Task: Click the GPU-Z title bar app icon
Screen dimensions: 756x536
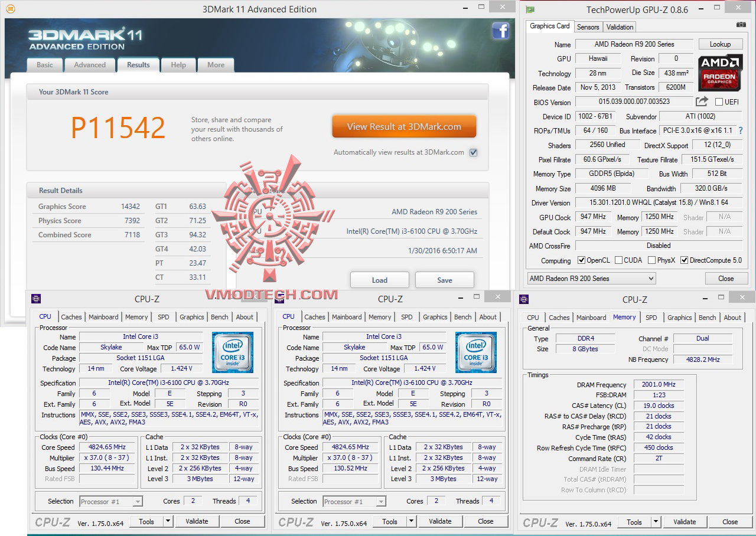Action: coord(530,9)
